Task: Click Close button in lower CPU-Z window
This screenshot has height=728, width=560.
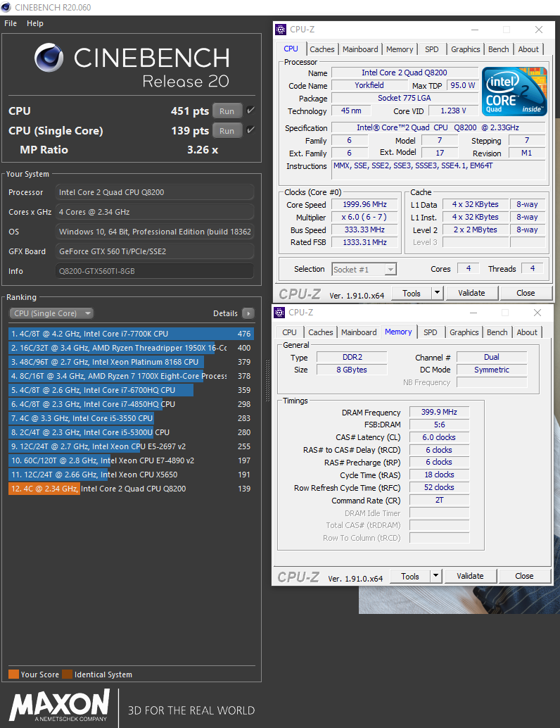Action: tap(524, 576)
